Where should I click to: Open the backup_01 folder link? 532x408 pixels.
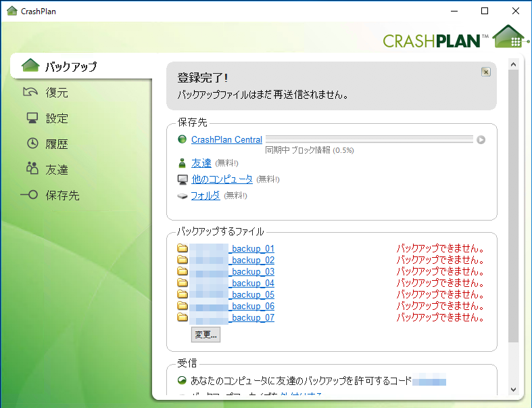tap(253, 249)
